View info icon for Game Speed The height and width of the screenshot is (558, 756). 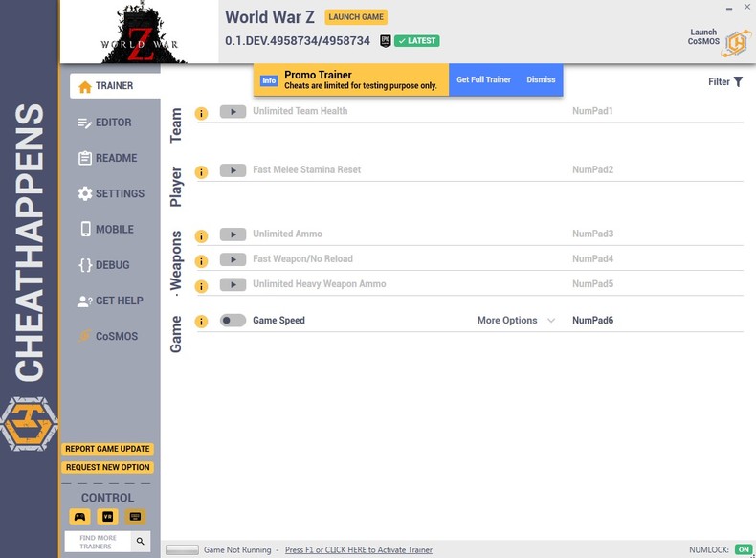(201, 322)
